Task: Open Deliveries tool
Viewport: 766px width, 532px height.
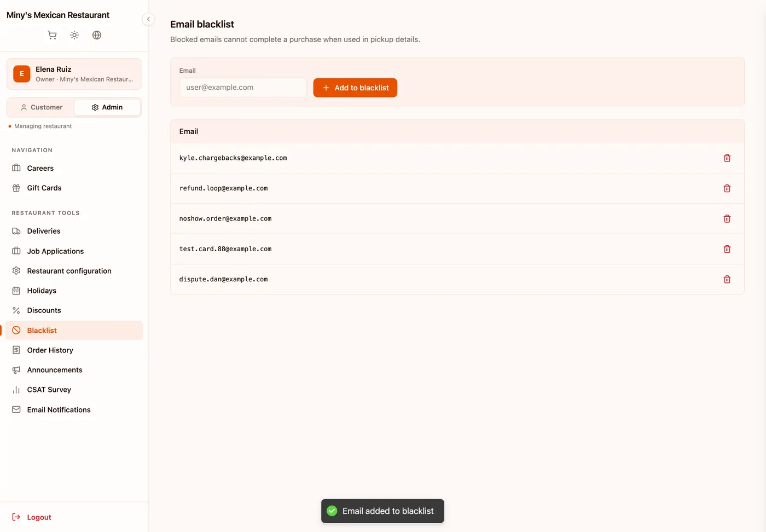Action: pos(74,231)
